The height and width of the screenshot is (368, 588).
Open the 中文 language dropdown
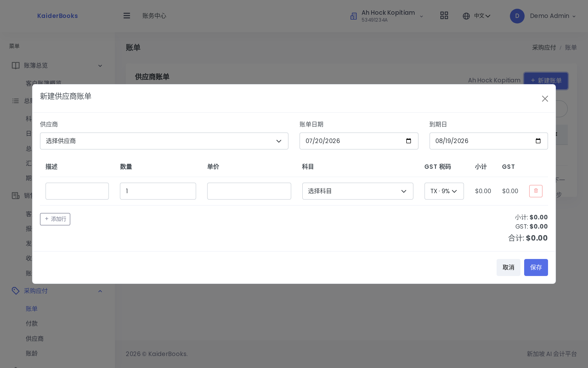click(482, 16)
